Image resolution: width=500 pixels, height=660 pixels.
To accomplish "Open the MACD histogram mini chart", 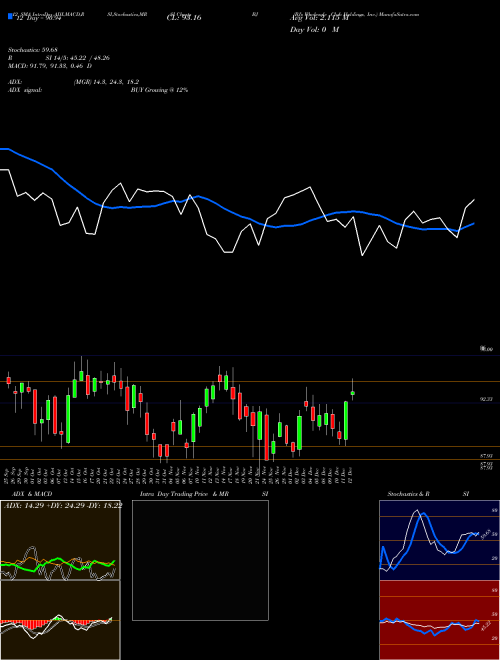I will [60, 620].
